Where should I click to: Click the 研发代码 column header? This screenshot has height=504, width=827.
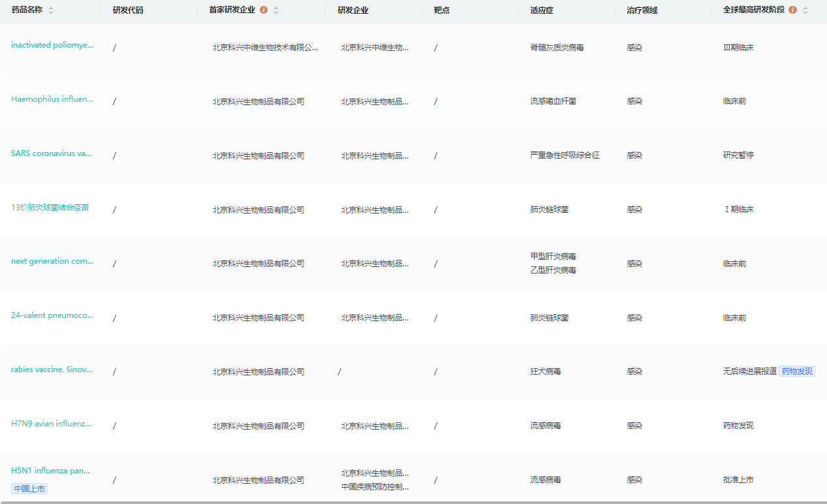(128, 10)
